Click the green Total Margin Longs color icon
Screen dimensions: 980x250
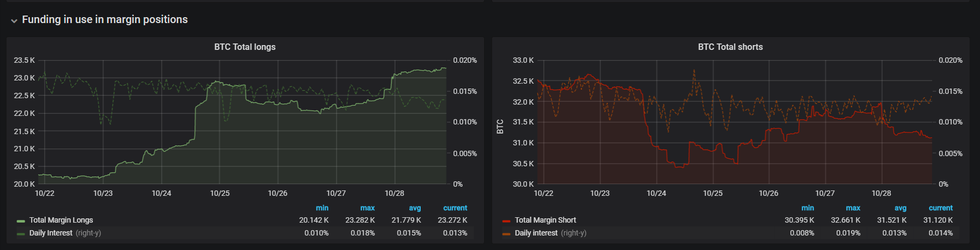(21, 220)
